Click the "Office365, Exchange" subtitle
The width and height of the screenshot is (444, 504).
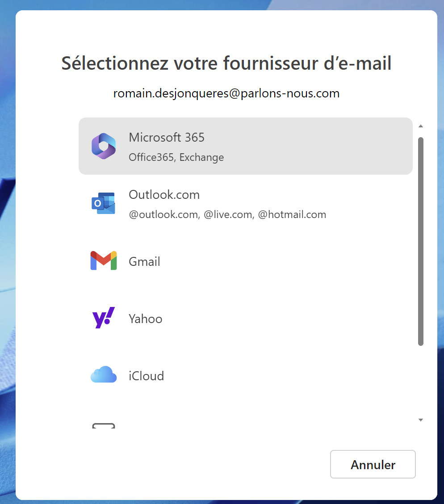(x=176, y=157)
